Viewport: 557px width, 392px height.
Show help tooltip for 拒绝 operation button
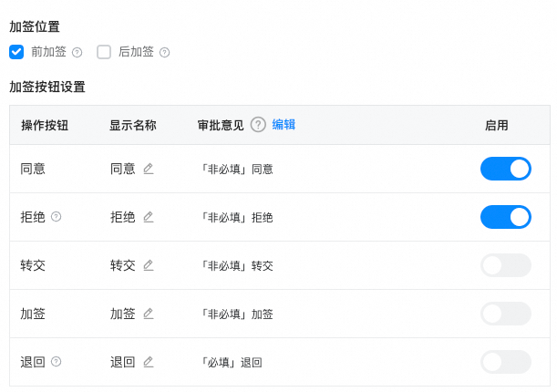(x=57, y=216)
